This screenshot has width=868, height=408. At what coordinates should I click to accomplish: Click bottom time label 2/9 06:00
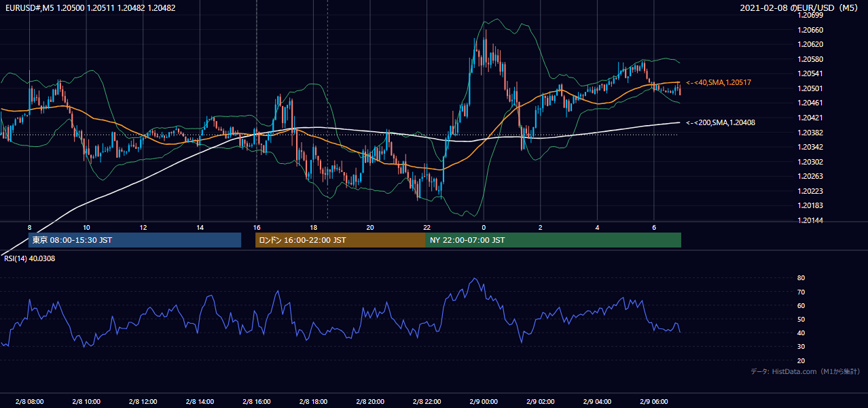(x=654, y=402)
